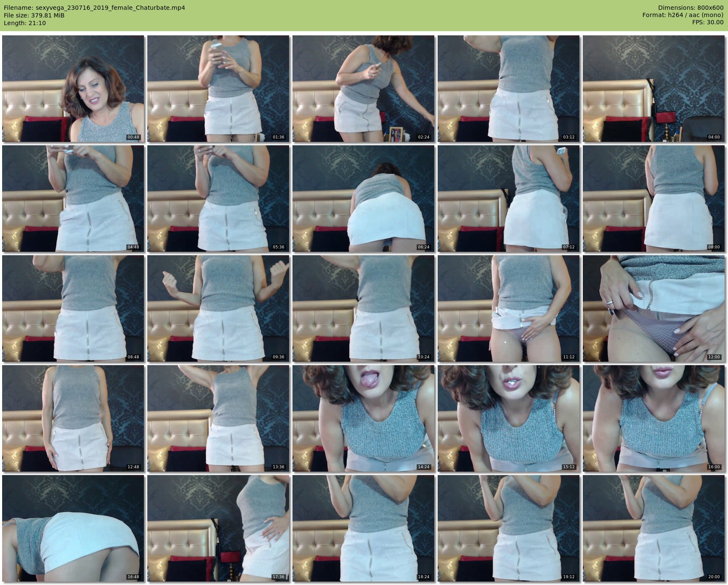Screen dimensions: 728x585
Task: Open the thumbnail stamped 01:36
Action: (218, 89)
